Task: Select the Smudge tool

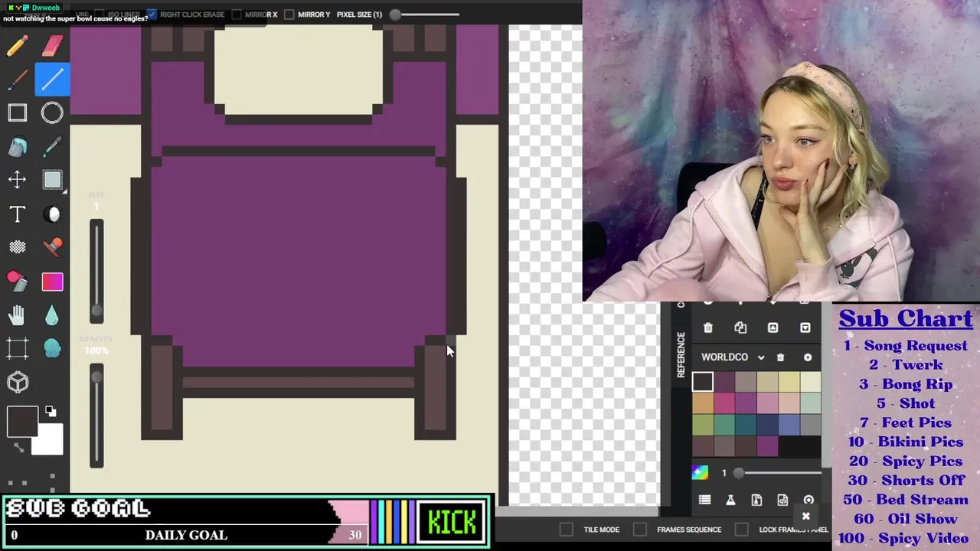Action: pos(52,348)
